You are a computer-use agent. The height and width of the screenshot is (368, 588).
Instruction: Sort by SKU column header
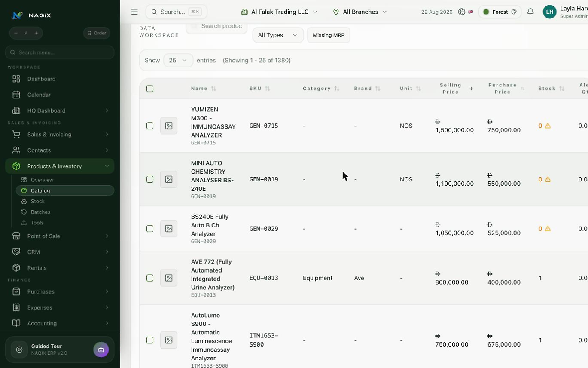point(260,89)
